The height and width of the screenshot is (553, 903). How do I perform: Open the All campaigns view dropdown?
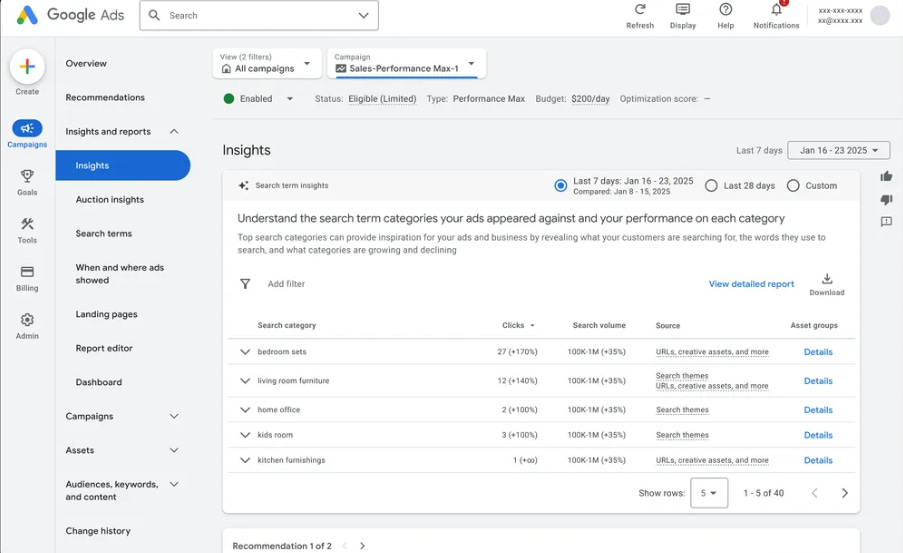pyautogui.click(x=267, y=63)
